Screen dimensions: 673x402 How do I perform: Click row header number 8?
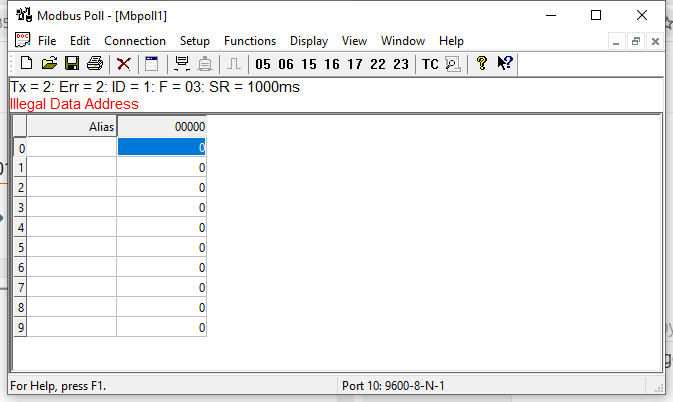click(20, 308)
